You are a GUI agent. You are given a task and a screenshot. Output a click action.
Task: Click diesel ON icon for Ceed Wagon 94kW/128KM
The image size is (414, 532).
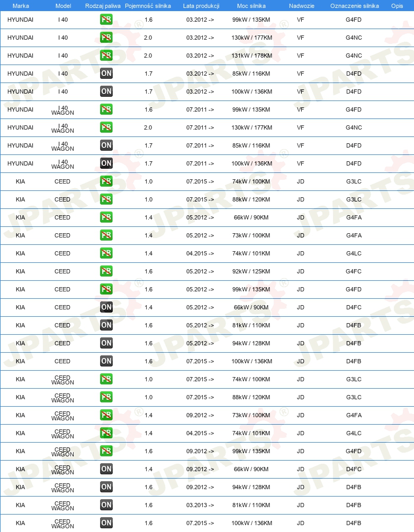point(106,487)
